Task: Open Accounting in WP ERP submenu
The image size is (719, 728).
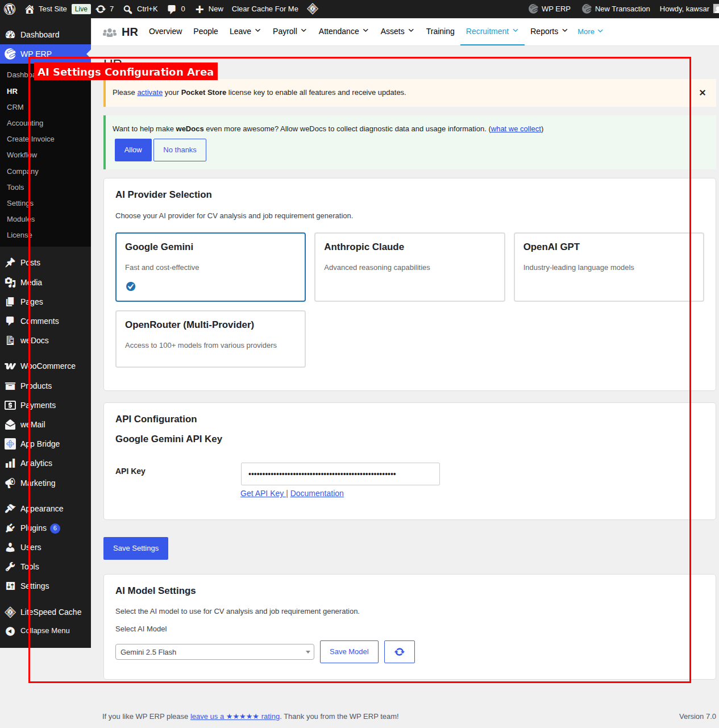Action: pyautogui.click(x=25, y=123)
